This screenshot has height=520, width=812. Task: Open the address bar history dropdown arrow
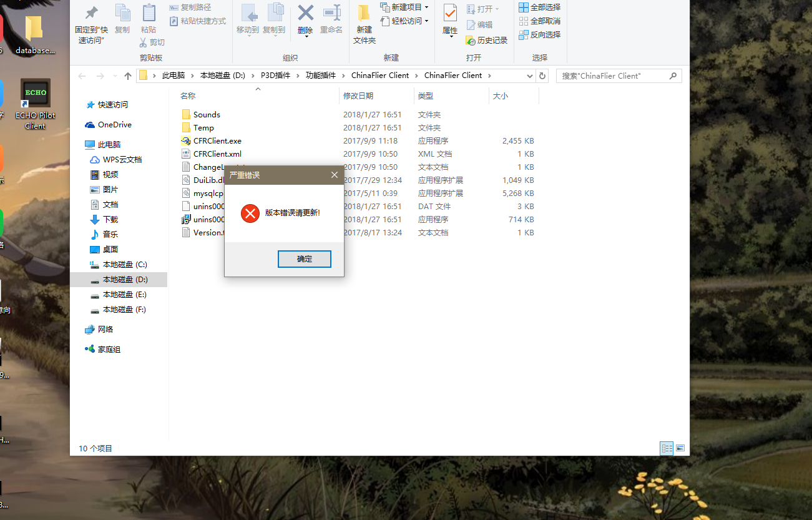coord(530,76)
